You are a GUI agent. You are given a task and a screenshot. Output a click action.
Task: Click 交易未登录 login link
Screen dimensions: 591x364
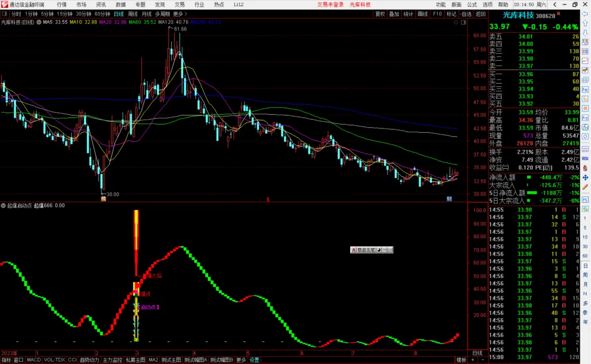[330, 4]
